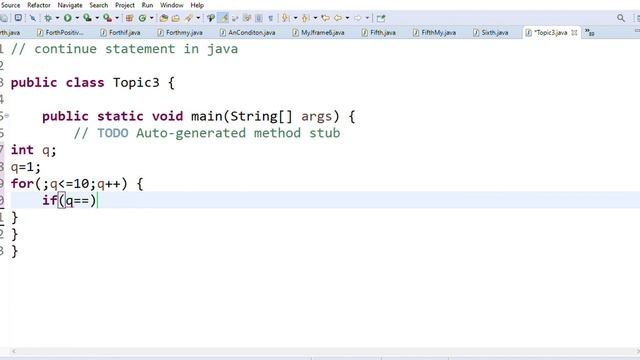Open the Back history dropdown arrow
Image resolution: width=640 pixels, height=360 pixels.
[x=347, y=18]
